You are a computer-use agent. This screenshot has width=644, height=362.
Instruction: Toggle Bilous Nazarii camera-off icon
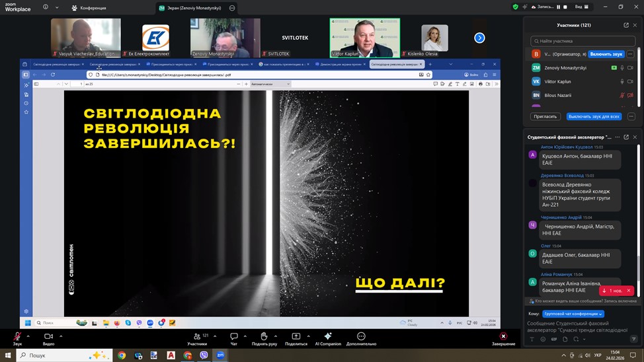tap(631, 95)
